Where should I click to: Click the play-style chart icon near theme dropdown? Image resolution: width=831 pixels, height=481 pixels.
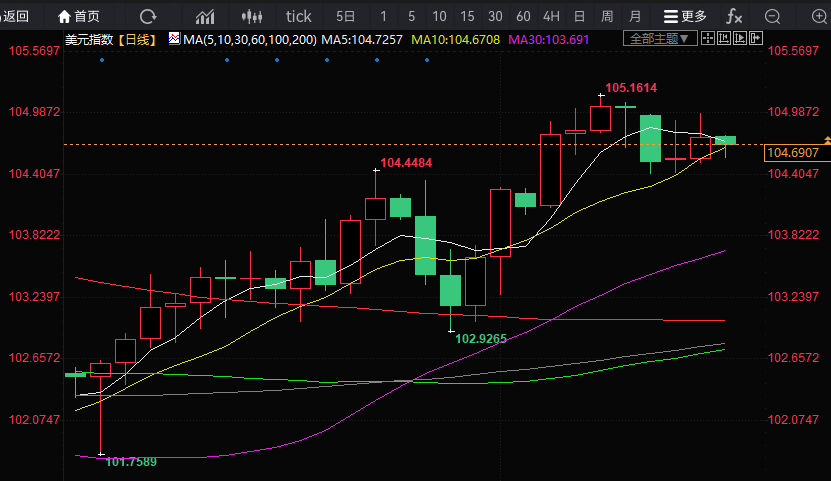tap(737, 39)
